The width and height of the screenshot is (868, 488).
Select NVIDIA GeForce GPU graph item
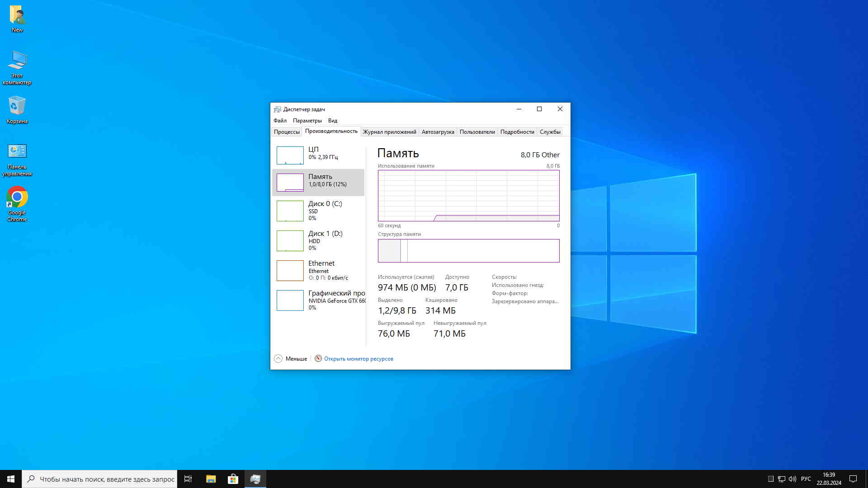click(x=290, y=300)
